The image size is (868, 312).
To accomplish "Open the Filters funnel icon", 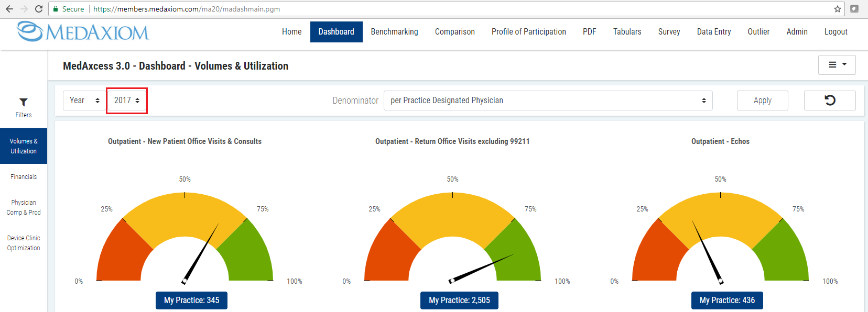I will [24, 103].
